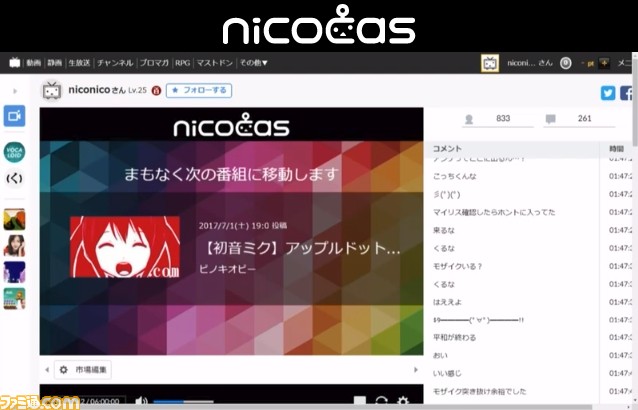The width and height of the screenshot is (638, 410).
Task: Select the VOCALOID sidebar channel icon
Action: tap(15, 151)
